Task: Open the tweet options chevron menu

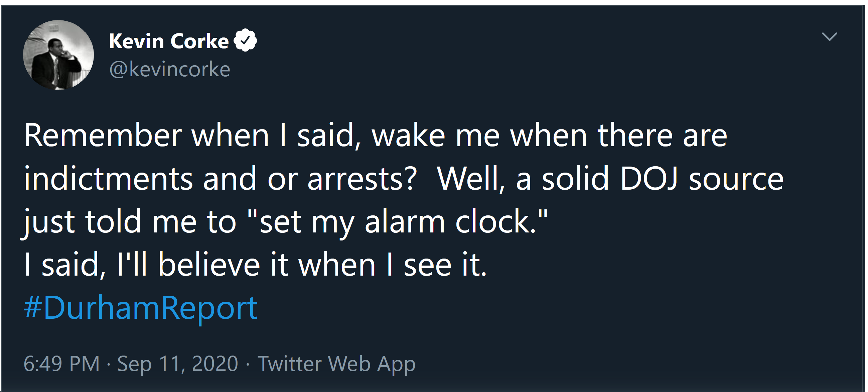Action: tap(829, 36)
